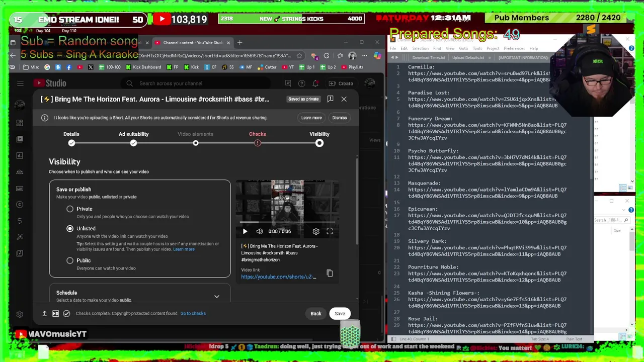Play the video preview
The width and height of the screenshot is (644, 362).
point(245,231)
